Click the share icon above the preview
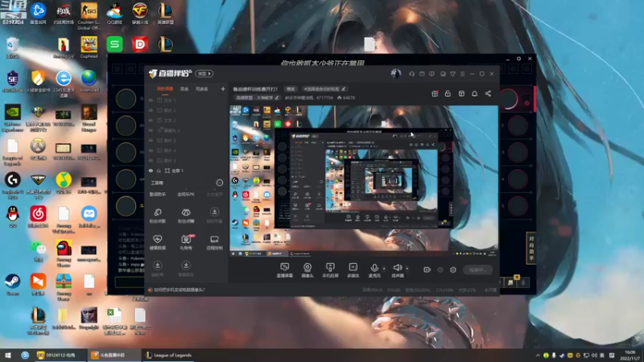This screenshot has height=362, width=644. [488, 93]
